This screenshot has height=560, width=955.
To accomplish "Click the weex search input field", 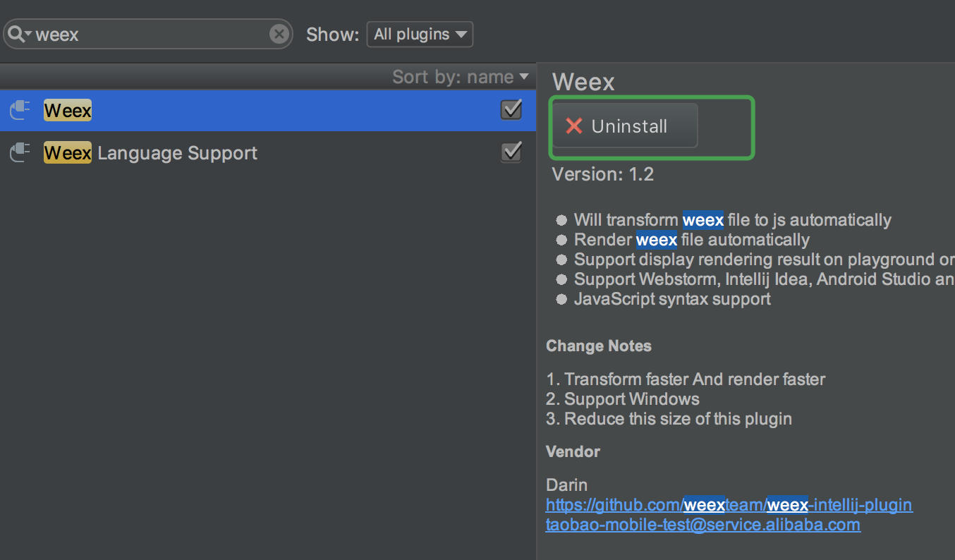I will (148, 34).
